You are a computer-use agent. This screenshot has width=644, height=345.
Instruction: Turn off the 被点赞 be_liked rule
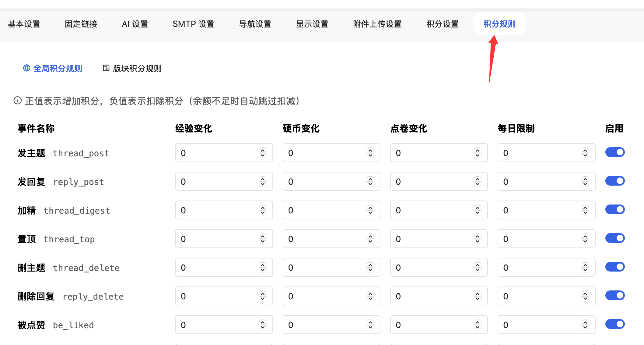click(615, 324)
